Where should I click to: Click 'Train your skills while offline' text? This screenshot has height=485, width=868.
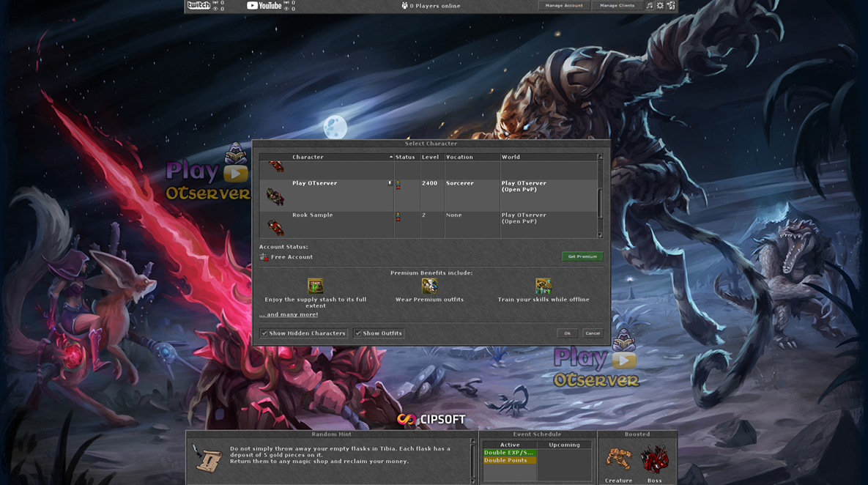click(x=544, y=300)
